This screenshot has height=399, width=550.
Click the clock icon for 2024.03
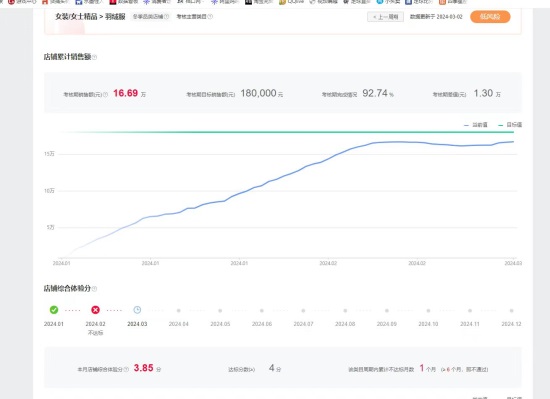point(137,310)
